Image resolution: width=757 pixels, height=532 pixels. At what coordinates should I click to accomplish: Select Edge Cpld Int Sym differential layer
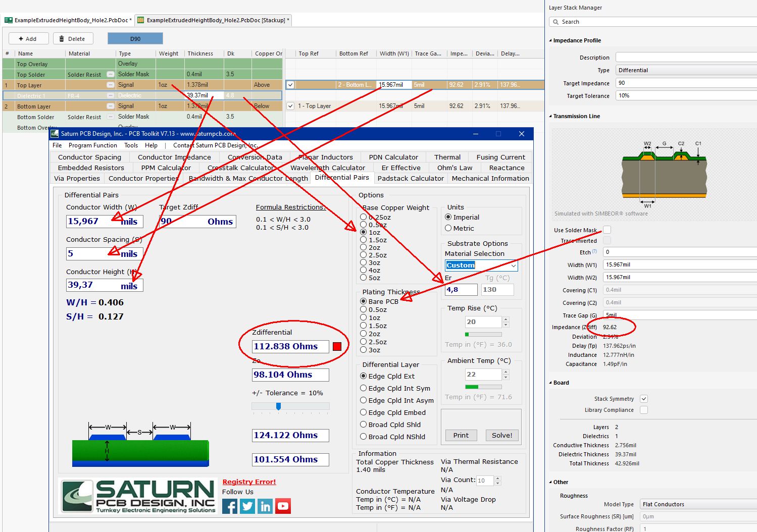tap(363, 388)
